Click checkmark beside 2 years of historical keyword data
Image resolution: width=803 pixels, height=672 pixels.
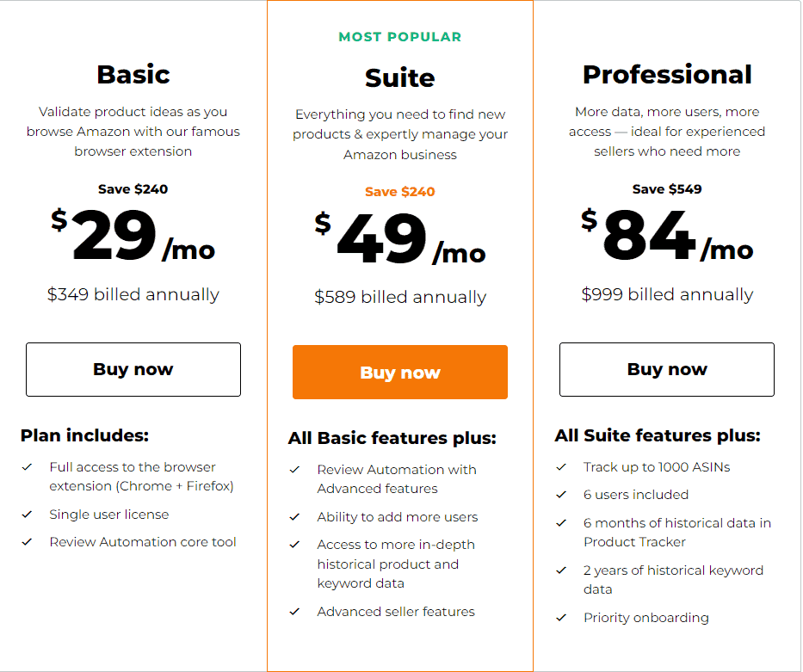click(562, 570)
